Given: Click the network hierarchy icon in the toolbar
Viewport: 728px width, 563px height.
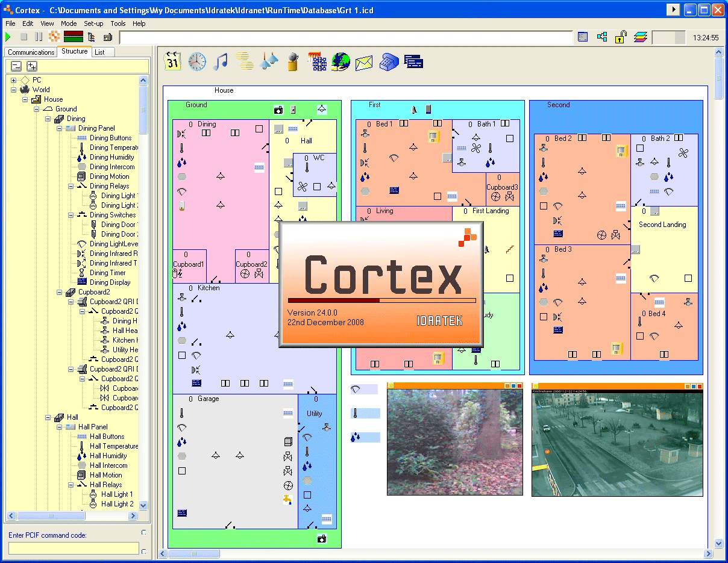Looking at the screenshot, I should pos(601,37).
